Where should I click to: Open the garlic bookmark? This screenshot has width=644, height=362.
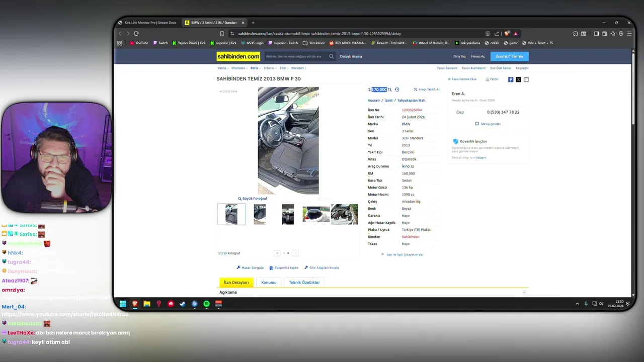(510, 43)
